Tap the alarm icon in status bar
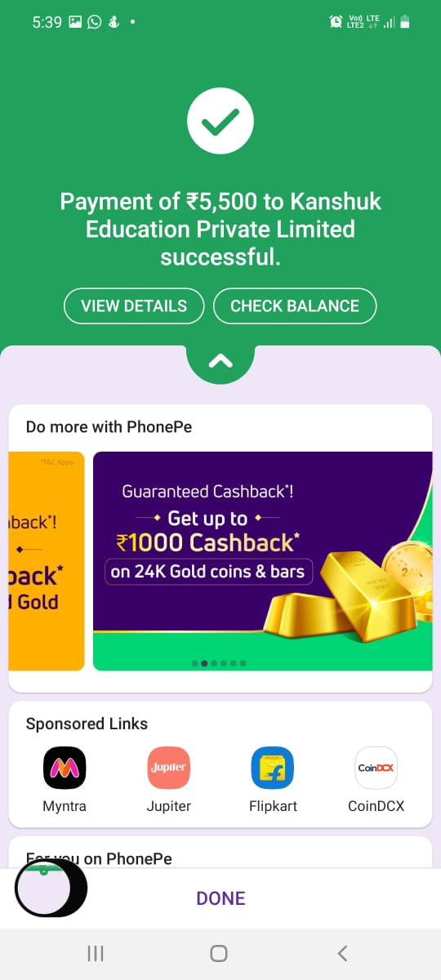Screen dimensions: 441x980 [336, 22]
